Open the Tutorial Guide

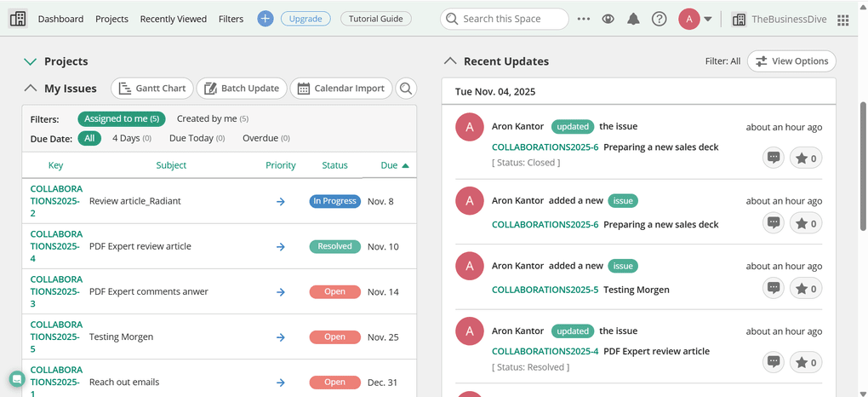click(x=376, y=19)
